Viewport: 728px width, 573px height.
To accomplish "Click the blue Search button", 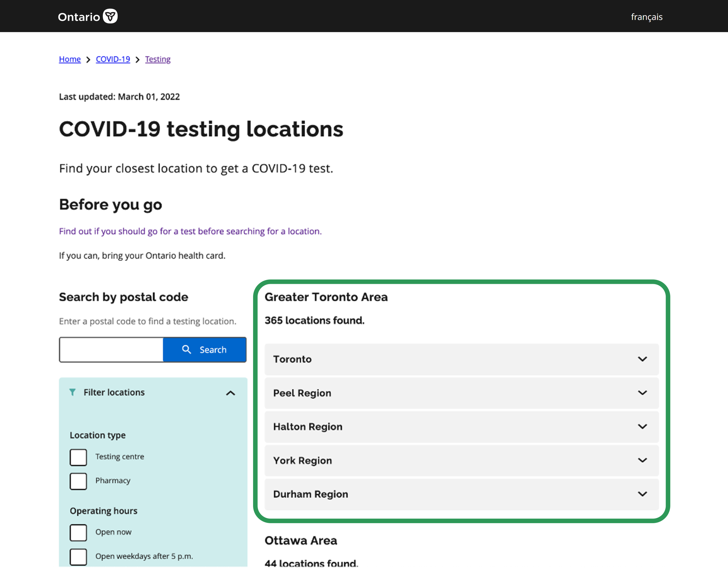I will [x=205, y=350].
